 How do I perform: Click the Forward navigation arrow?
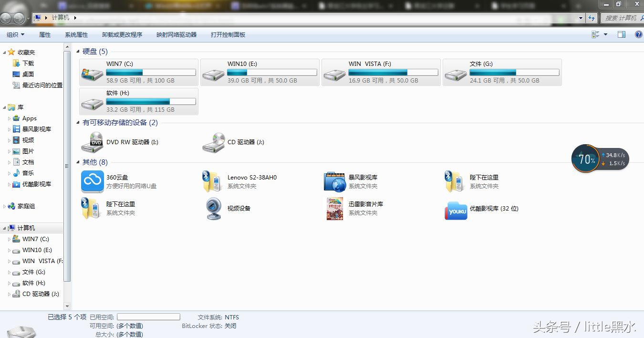pyautogui.click(x=19, y=18)
